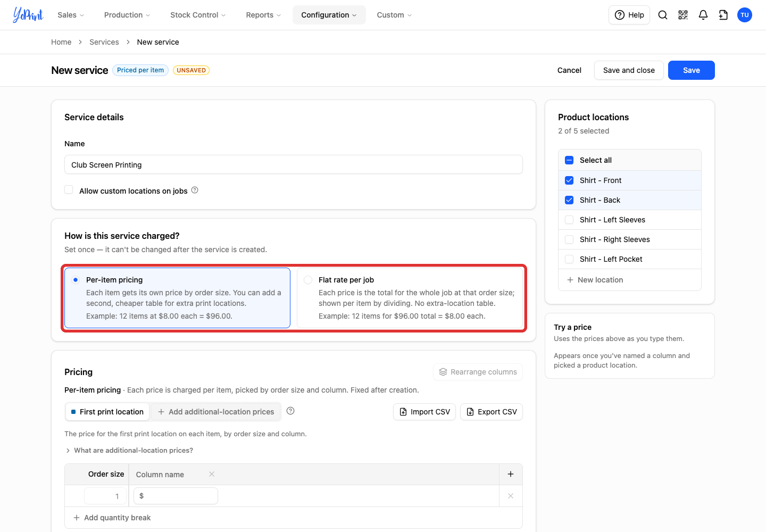Open the Custom dropdown menu

[x=394, y=15]
